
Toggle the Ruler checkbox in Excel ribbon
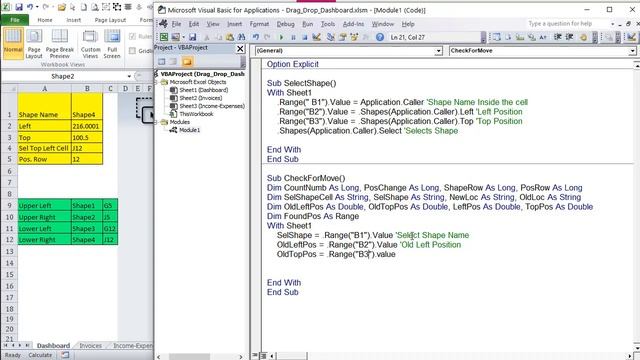click(x=132, y=36)
